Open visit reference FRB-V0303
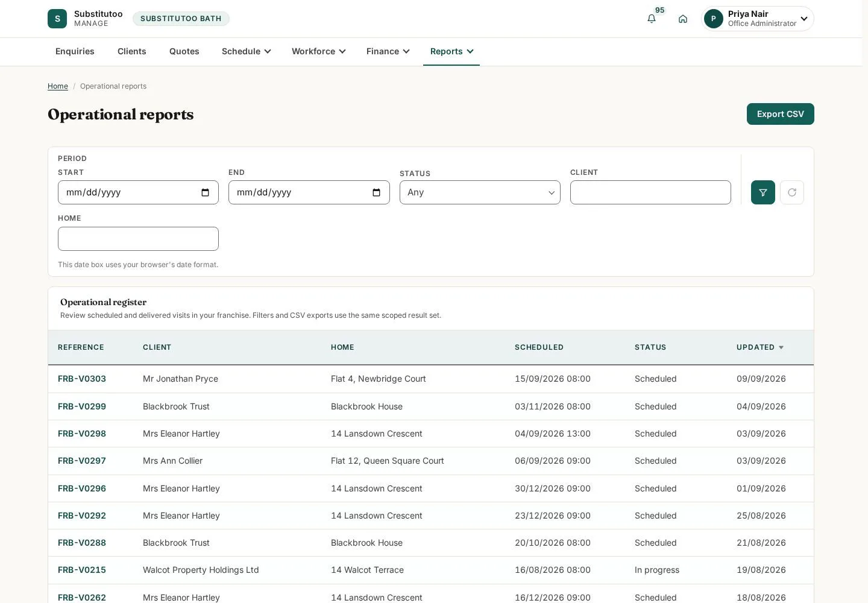This screenshot has width=868, height=603. pyautogui.click(x=82, y=379)
